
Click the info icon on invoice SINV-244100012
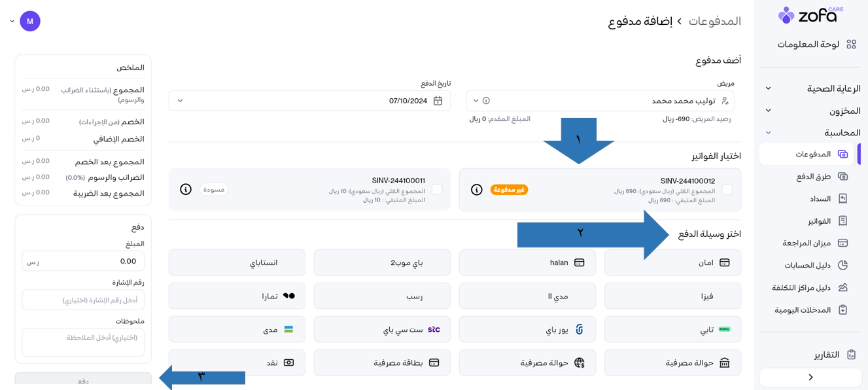(x=477, y=190)
